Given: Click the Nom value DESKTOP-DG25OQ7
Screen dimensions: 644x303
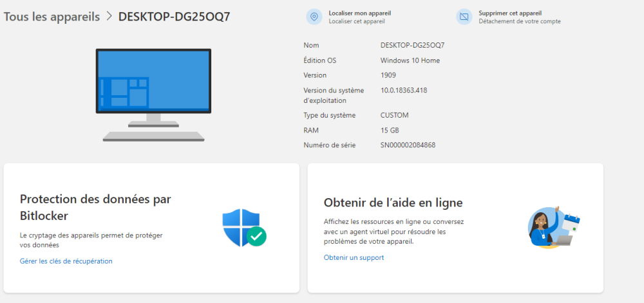Looking at the screenshot, I should (412, 45).
